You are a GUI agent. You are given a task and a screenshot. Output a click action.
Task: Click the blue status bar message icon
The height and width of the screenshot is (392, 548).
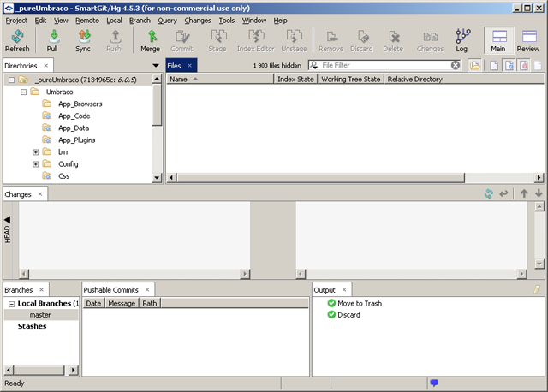(x=434, y=383)
